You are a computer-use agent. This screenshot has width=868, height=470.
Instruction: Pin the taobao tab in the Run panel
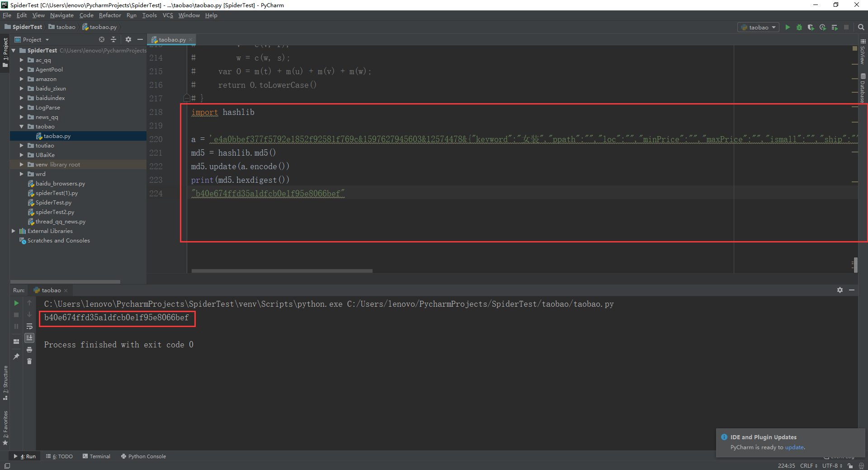click(x=16, y=356)
